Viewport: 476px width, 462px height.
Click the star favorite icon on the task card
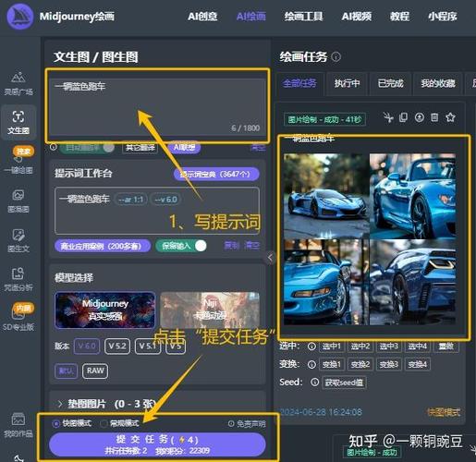450,117
